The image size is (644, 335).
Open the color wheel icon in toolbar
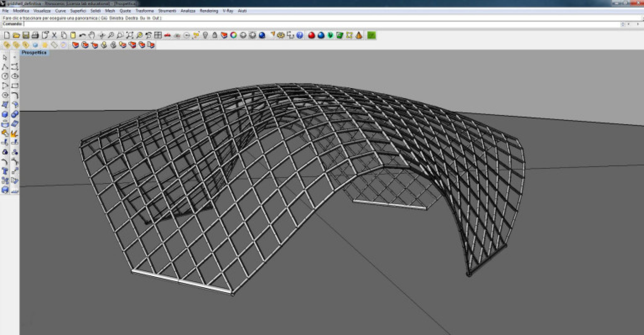point(233,35)
